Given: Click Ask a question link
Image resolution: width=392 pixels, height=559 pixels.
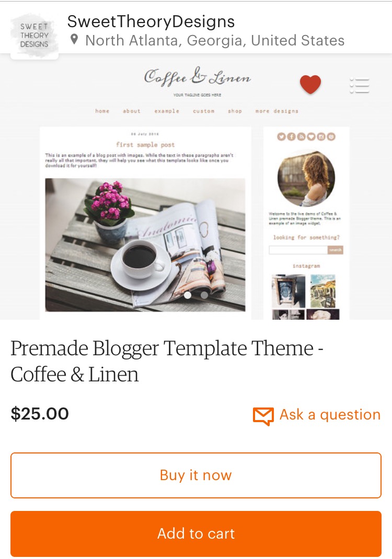Looking at the screenshot, I should [x=330, y=415].
